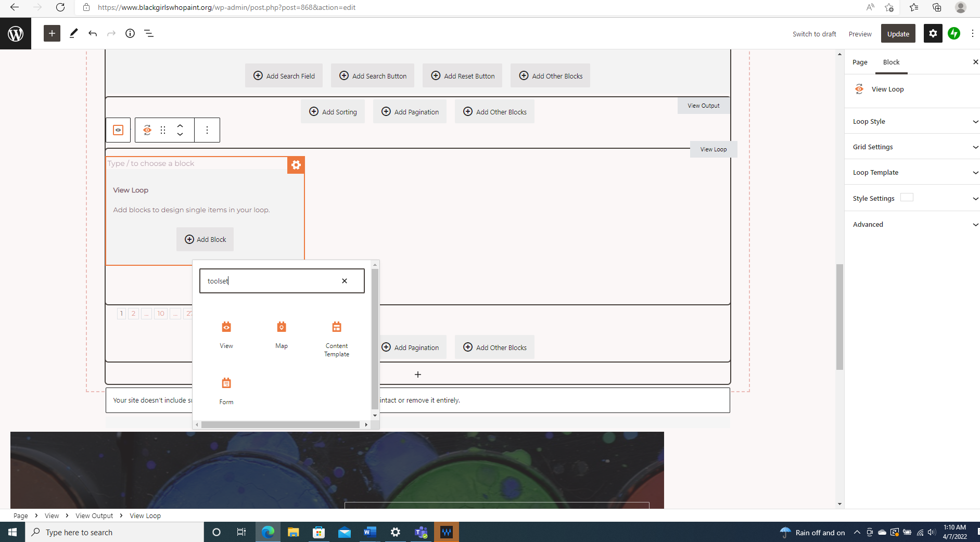Click the orange gear on View Loop block
Screen dimensions: 980x542
coord(296,165)
